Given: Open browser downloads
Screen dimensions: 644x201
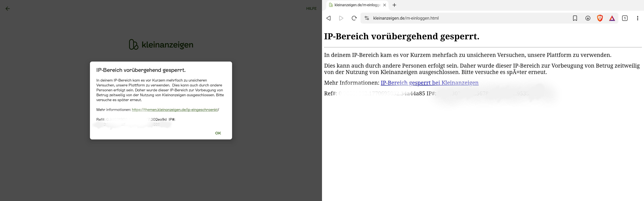Looking at the screenshot, I should (588, 18).
